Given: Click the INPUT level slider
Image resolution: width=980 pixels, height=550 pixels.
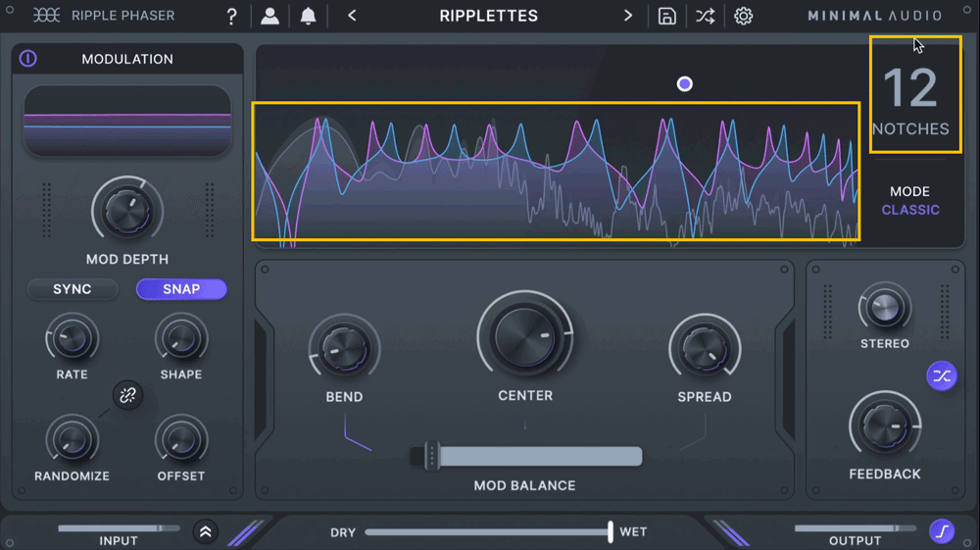Looking at the screenshot, I should tap(119, 528).
